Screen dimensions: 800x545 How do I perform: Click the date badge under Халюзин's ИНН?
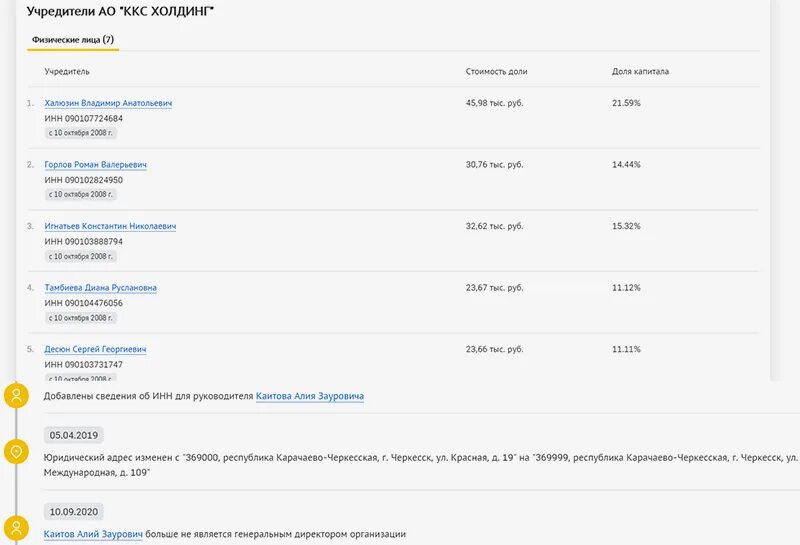pyautogui.click(x=81, y=132)
